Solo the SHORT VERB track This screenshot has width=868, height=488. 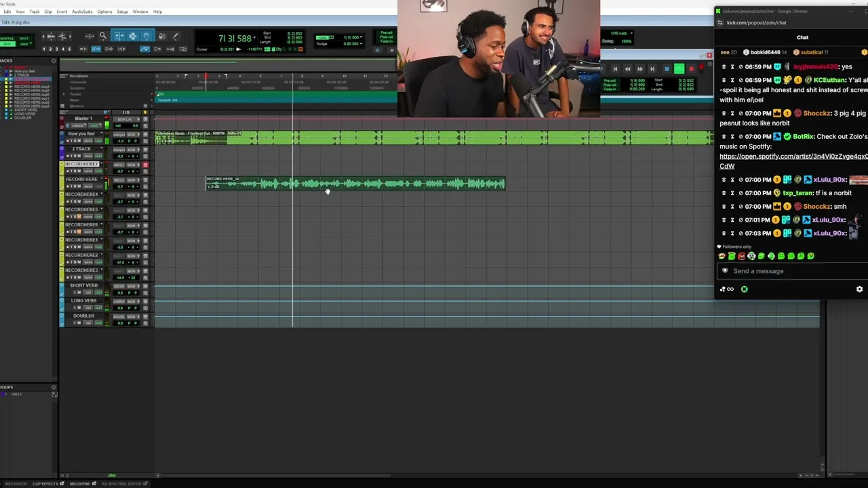coord(73,293)
